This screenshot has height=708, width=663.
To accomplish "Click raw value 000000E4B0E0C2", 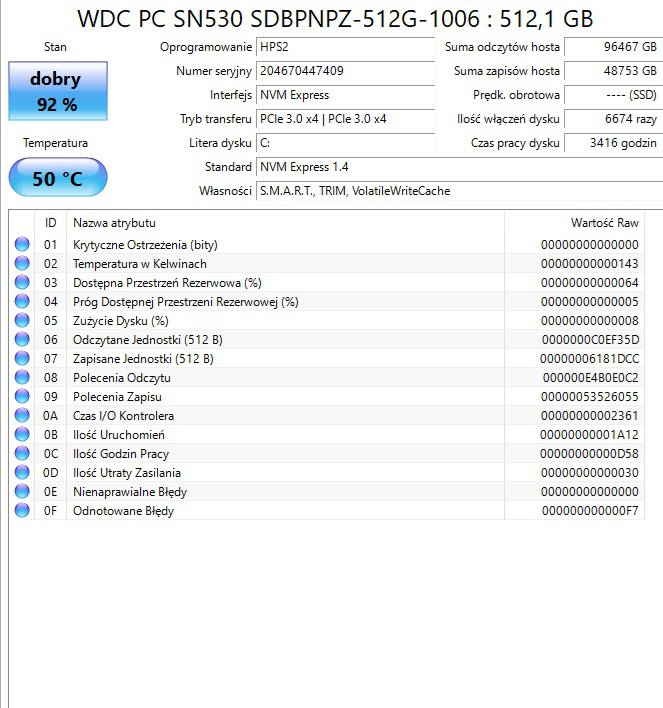I will tap(591, 377).
